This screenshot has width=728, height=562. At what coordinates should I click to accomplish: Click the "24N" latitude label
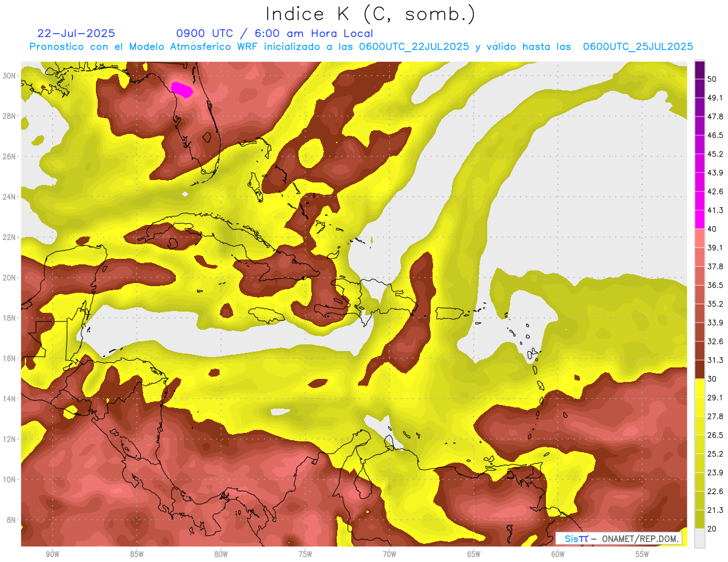tap(10, 196)
